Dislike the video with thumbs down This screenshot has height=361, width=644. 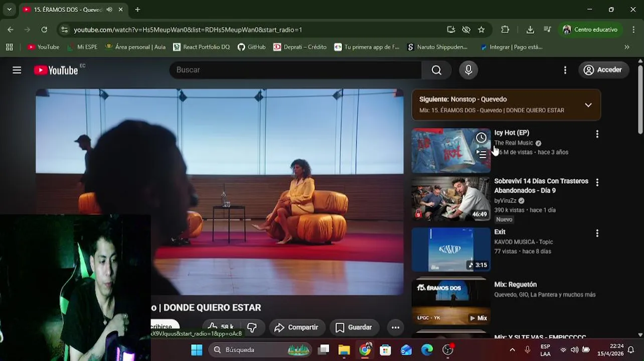(x=252, y=327)
